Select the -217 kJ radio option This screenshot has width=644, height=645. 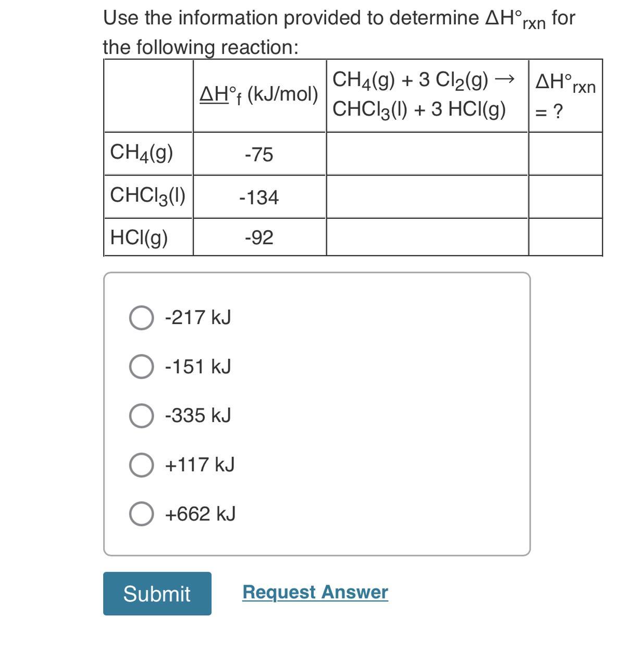pos(141,317)
